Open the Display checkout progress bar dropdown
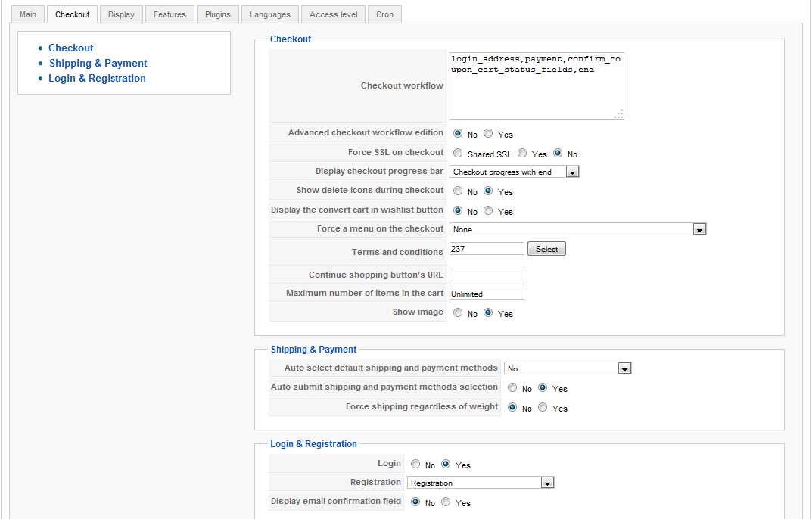The width and height of the screenshot is (812, 519). [x=515, y=172]
